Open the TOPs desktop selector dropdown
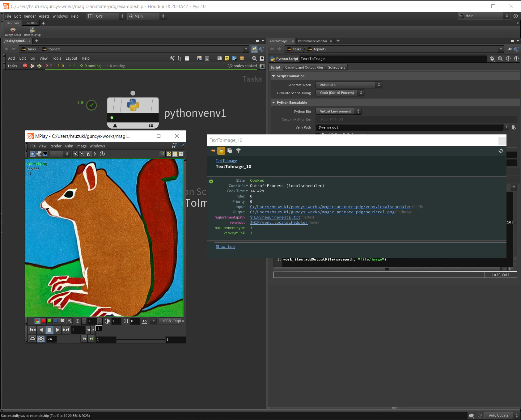This screenshot has height=420, width=521. 105,16
